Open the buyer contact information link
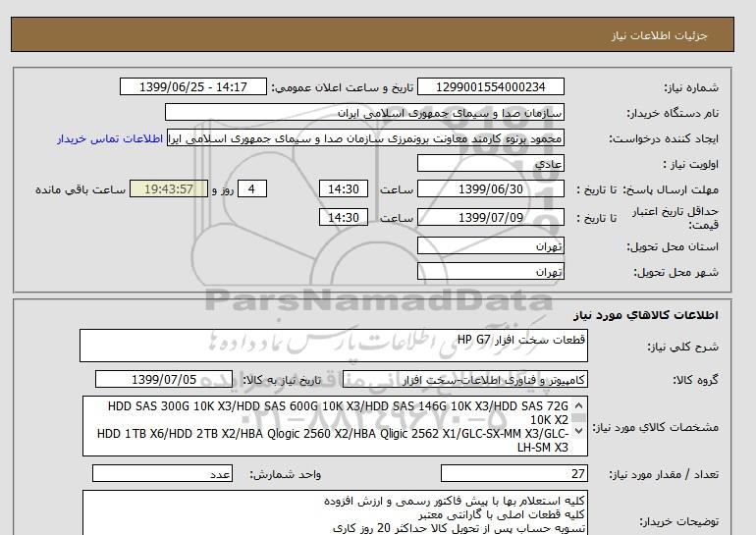 tap(110, 138)
